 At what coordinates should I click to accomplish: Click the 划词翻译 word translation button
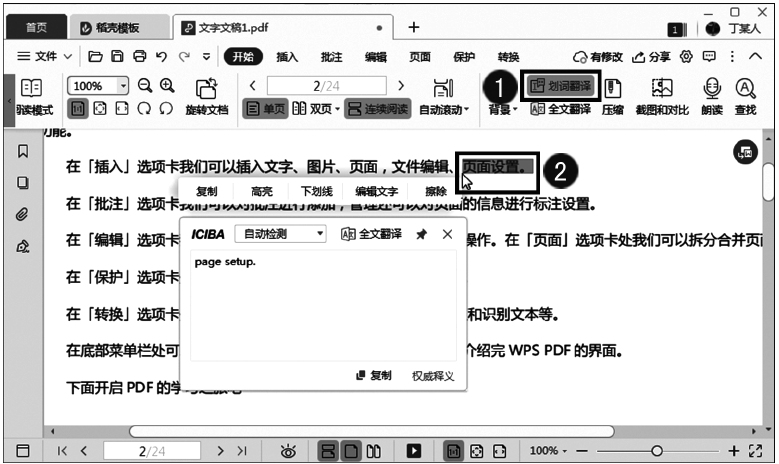560,87
